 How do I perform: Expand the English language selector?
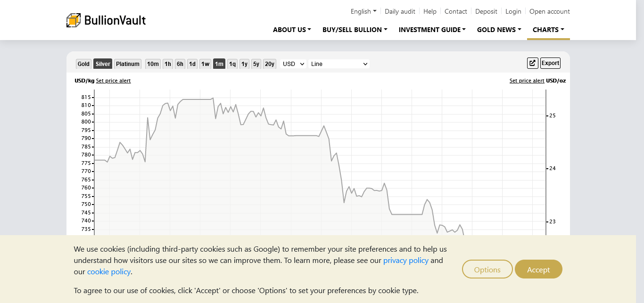click(x=363, y=11)
